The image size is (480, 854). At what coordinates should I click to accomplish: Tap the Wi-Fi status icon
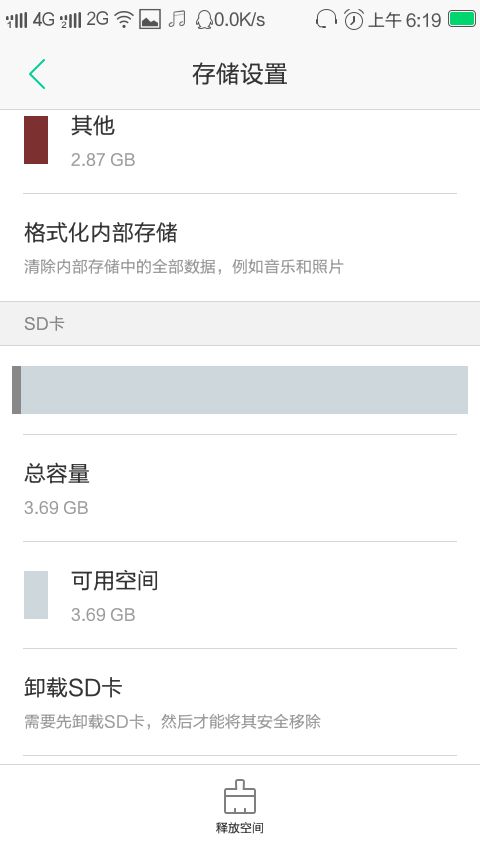pyautogui.click(x=124, y=20)
